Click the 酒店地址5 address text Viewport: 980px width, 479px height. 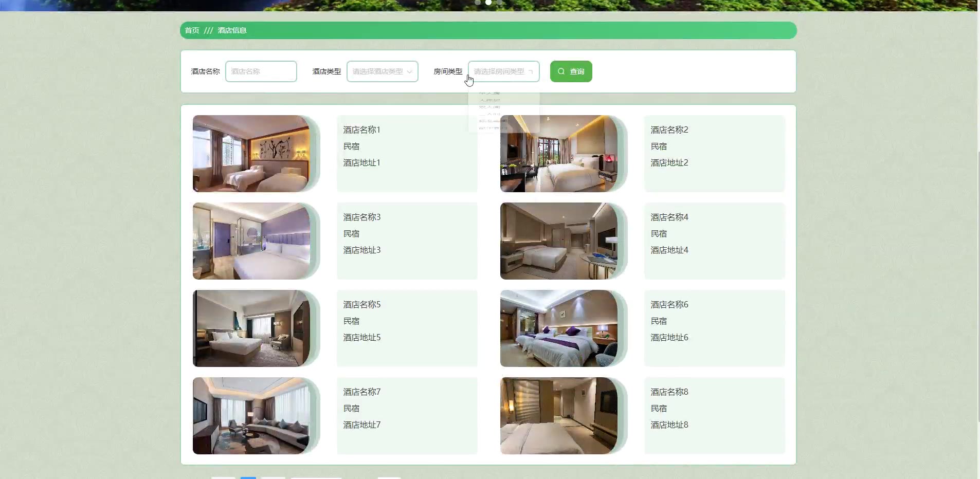[362, 338]
